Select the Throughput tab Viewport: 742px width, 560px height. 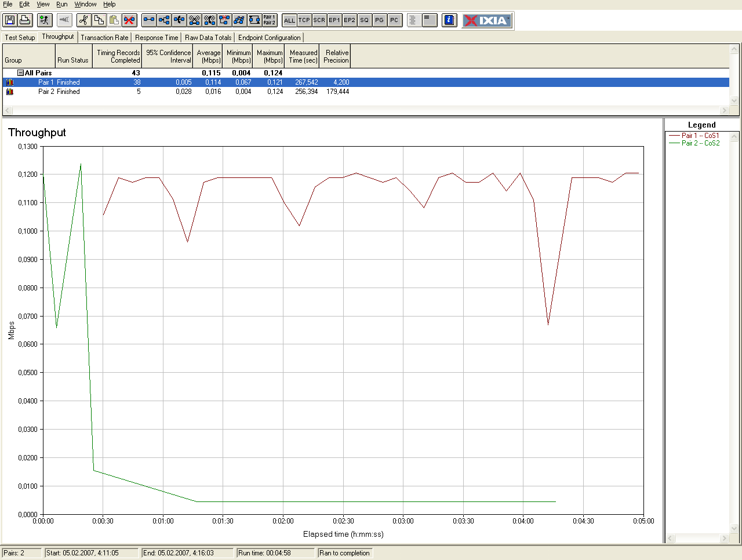pos(58,37)
